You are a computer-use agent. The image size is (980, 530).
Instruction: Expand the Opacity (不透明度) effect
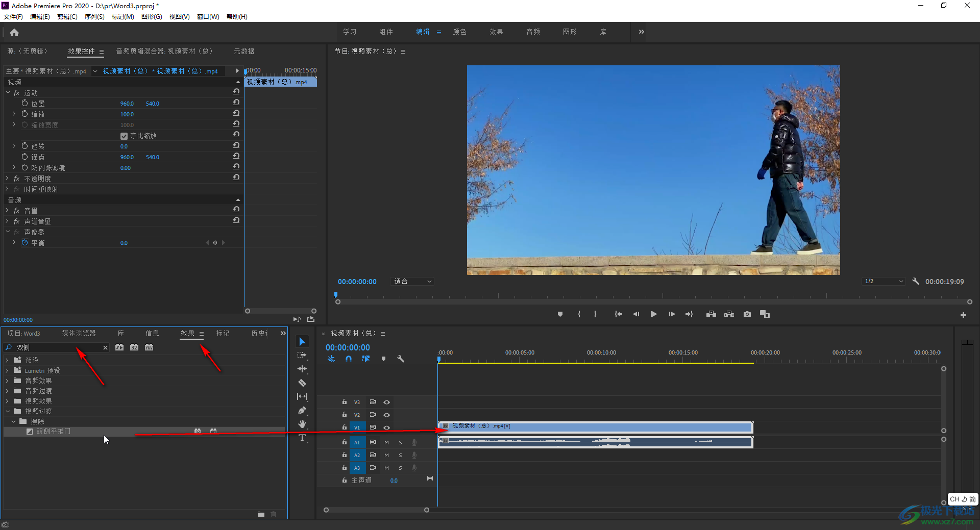7,178
